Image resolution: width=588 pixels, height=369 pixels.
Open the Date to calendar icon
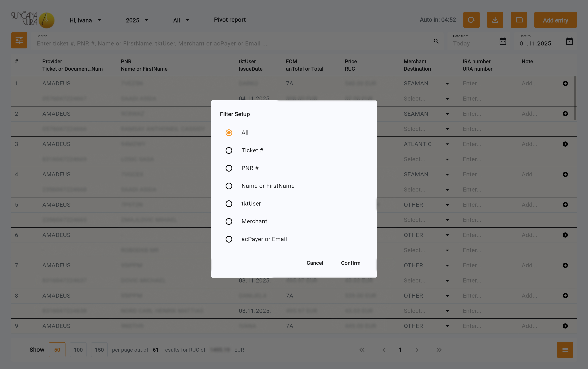[569, 41]
